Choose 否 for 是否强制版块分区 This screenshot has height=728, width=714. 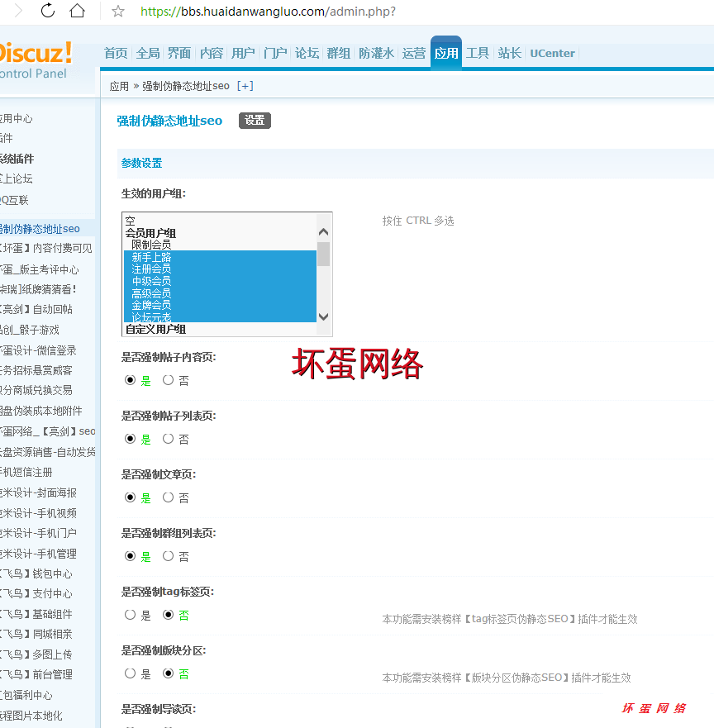pyautogui.click(x=168, y=673)
